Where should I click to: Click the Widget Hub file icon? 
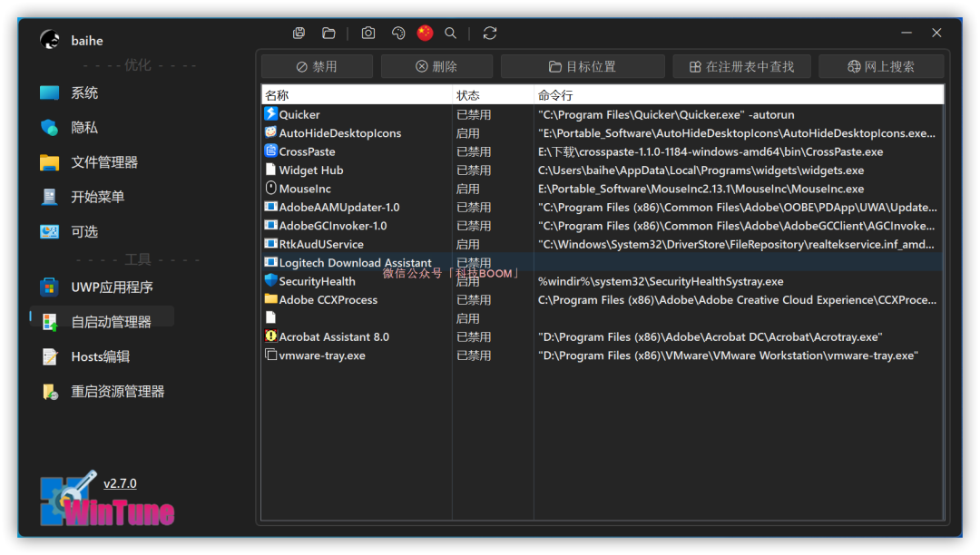pyautogui.click(x=270, y=170)
